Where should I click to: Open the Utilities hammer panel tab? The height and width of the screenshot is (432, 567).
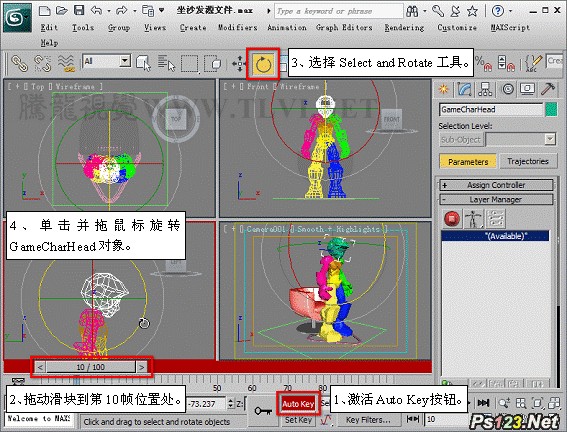[548, 89]
